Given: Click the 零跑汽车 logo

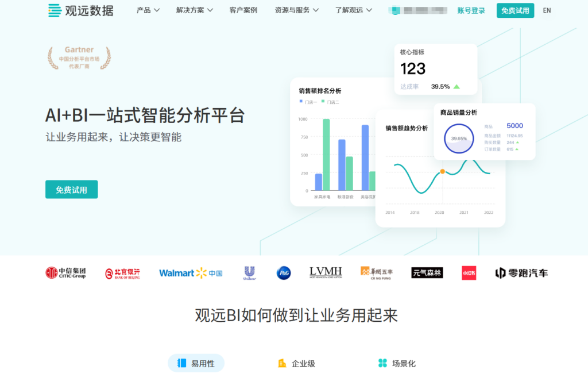Looking at the screenshot, I should tap(521, 273).
